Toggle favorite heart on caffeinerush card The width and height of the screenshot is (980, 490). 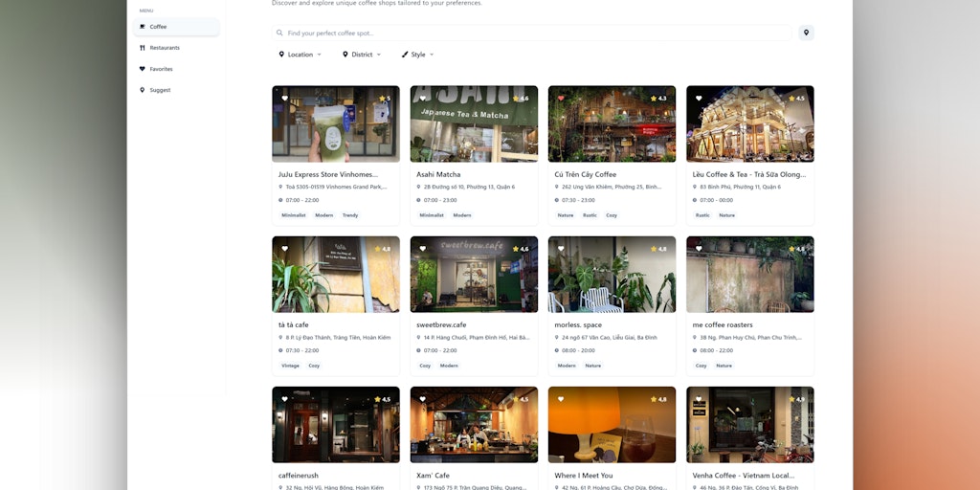(x=284, y=399)
